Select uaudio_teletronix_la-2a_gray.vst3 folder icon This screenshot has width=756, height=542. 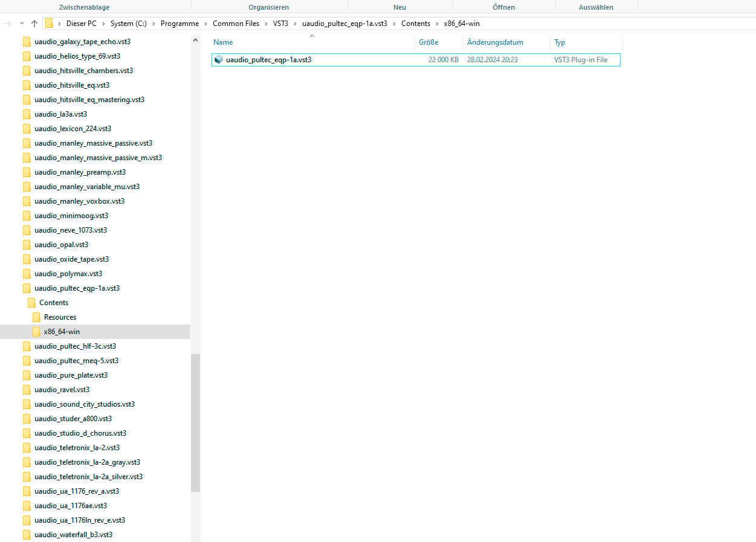click(x=27, y=462)
